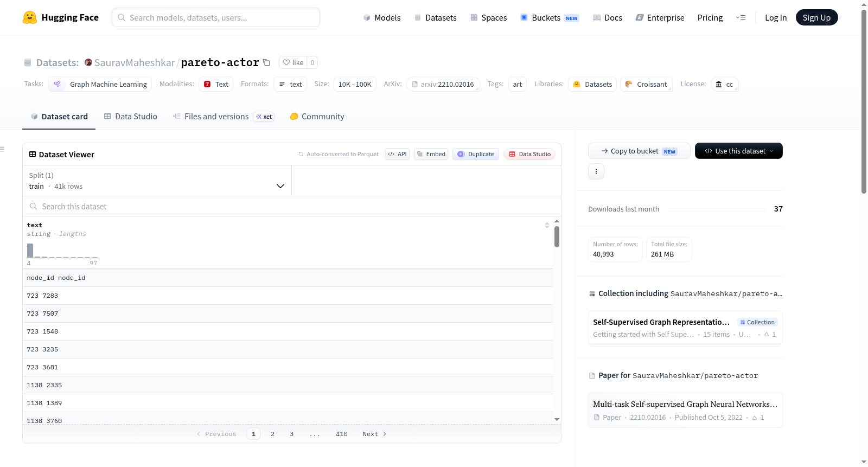Screen dimensions: 868x467
Task: Focus the Search this dataset field
Action: [x=292, y=206]
